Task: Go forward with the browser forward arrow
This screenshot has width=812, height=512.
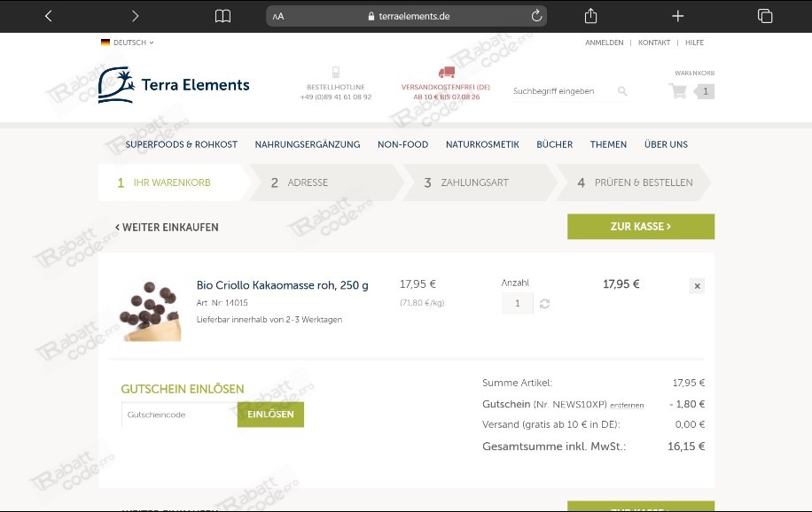Action: (x=135, y=16)
